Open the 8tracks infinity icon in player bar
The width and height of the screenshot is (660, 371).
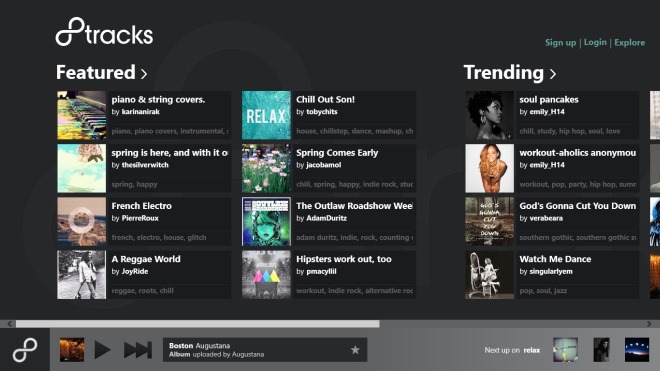pos(25,350)
